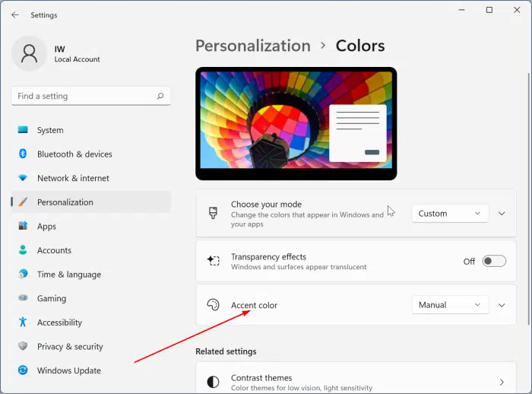Click the balloon desktop preview image
Image resolution: width=532 pixels, height=394 pixels.
(x=296, y=123)
